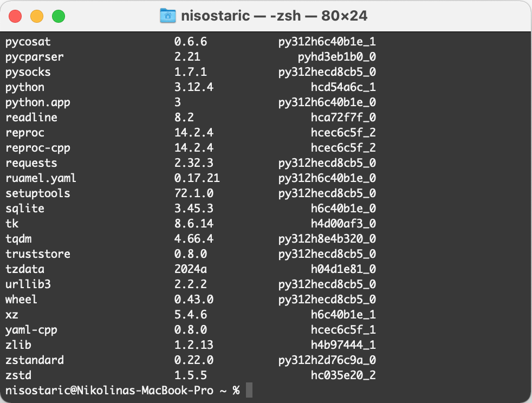The width and height of the screenshot is (532, 403).
Task: Click the block cursor at the prompt
Action: [x=249, y=390]
